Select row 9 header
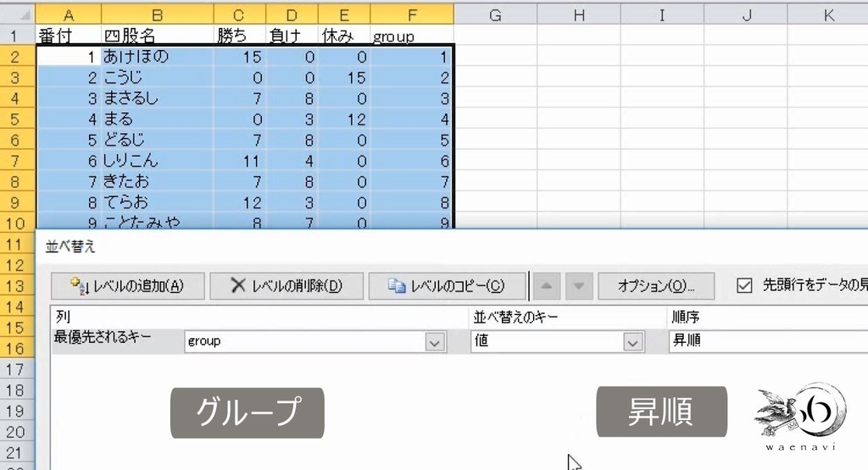The width and height of the screenshot is (868, 470). coord(17,202)
